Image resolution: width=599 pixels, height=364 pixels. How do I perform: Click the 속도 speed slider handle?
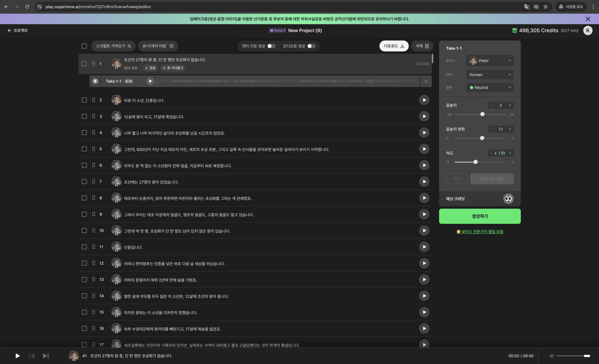coord(475,162)
